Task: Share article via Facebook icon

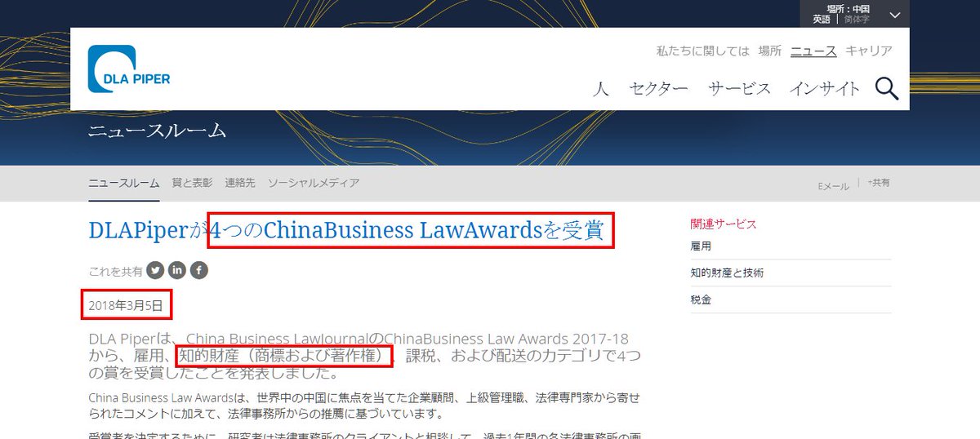Action: point(199,270)
